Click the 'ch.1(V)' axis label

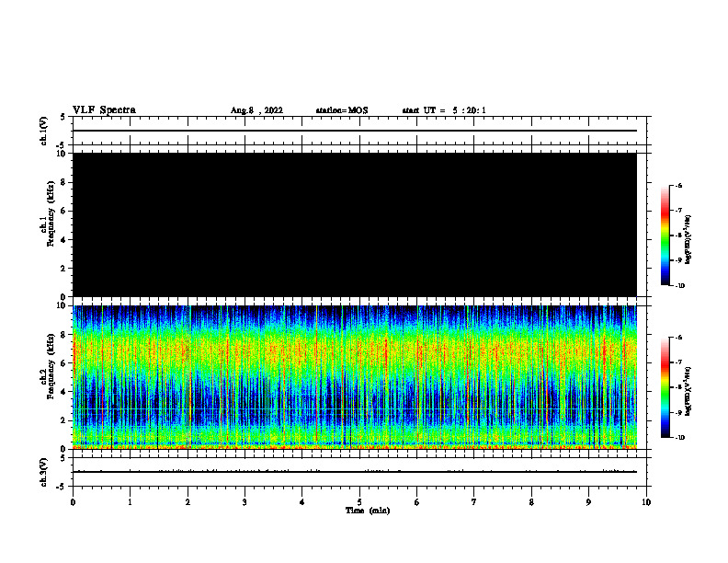43,131
